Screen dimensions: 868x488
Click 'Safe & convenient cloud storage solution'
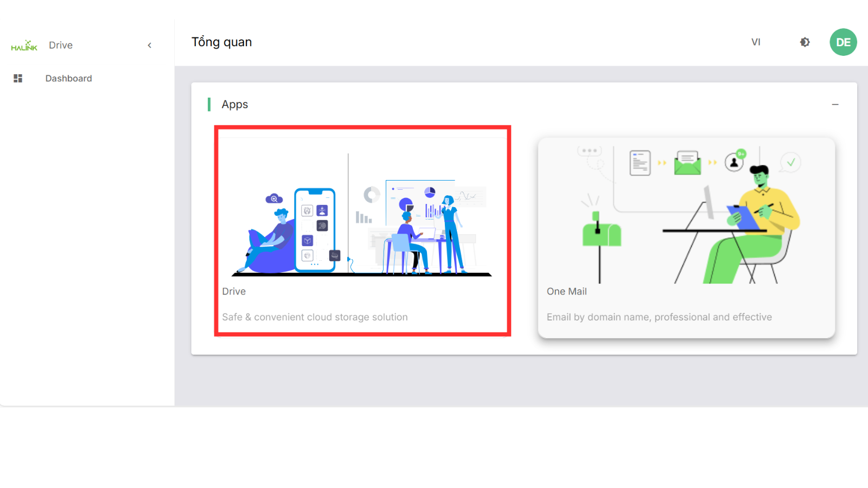315,317
